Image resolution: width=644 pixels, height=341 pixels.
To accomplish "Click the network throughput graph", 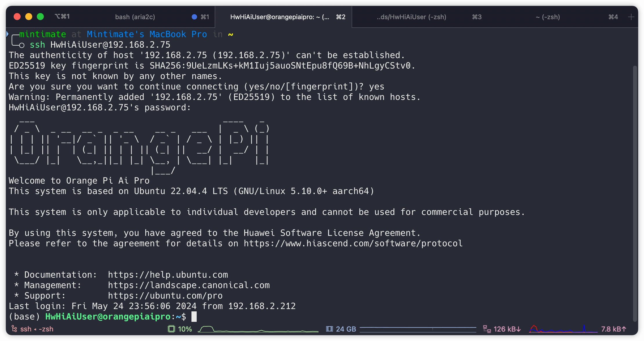I will 563,329.
